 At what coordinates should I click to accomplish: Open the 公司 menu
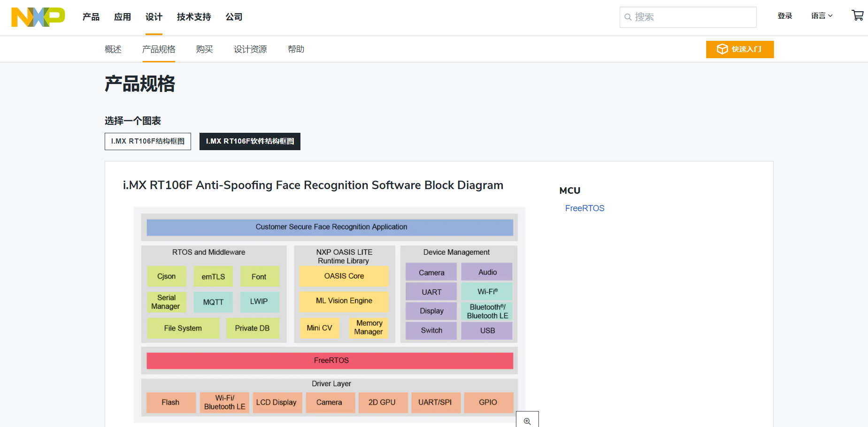234,17
